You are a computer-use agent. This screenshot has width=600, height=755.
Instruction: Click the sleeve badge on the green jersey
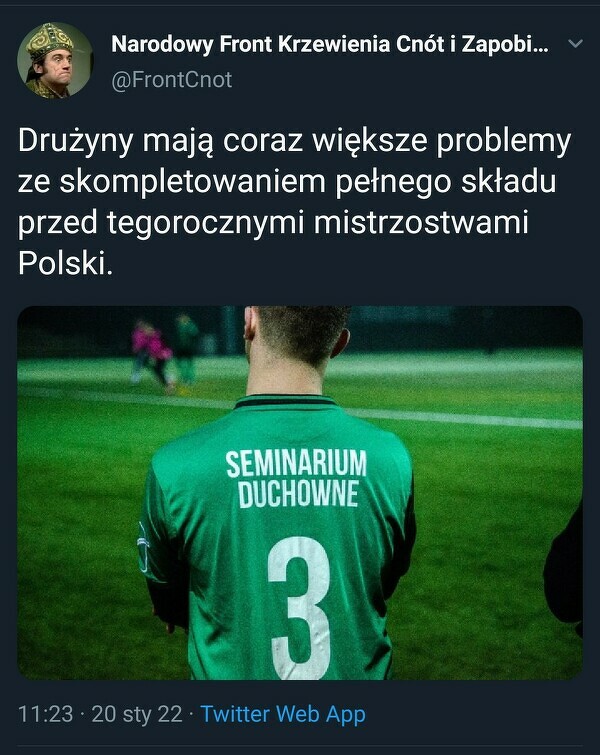(x=143, y=547)
